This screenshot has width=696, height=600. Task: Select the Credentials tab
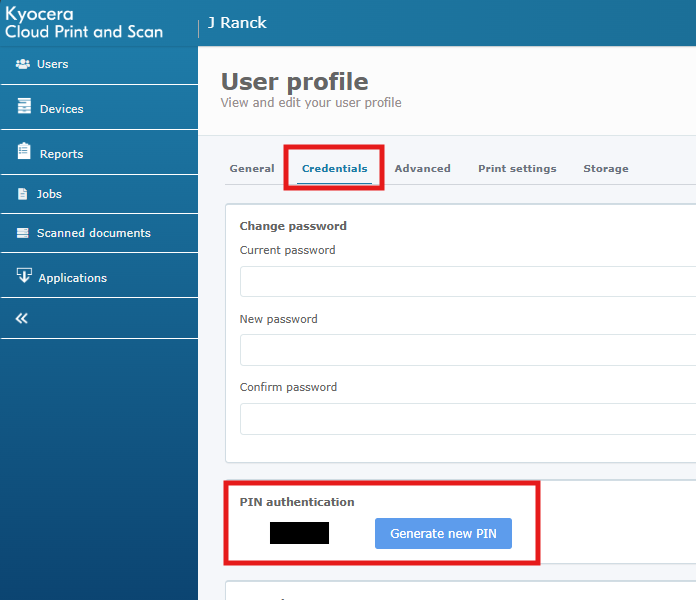pos(334,168)
